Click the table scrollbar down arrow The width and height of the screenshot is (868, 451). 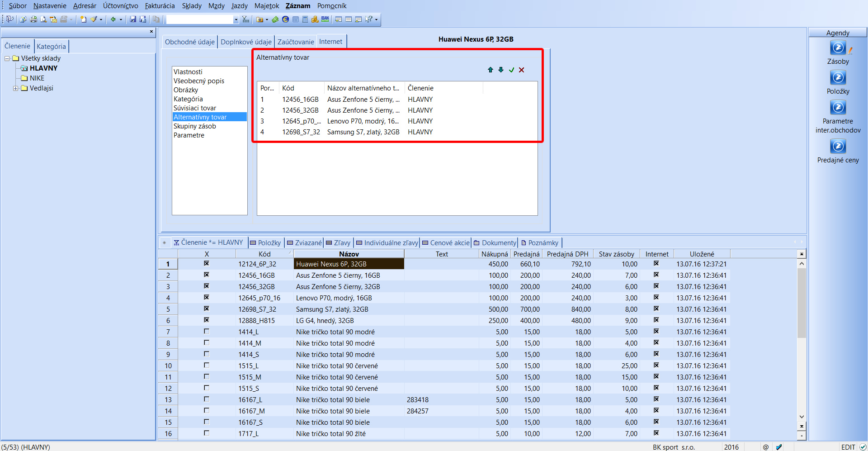pos(802,417)
